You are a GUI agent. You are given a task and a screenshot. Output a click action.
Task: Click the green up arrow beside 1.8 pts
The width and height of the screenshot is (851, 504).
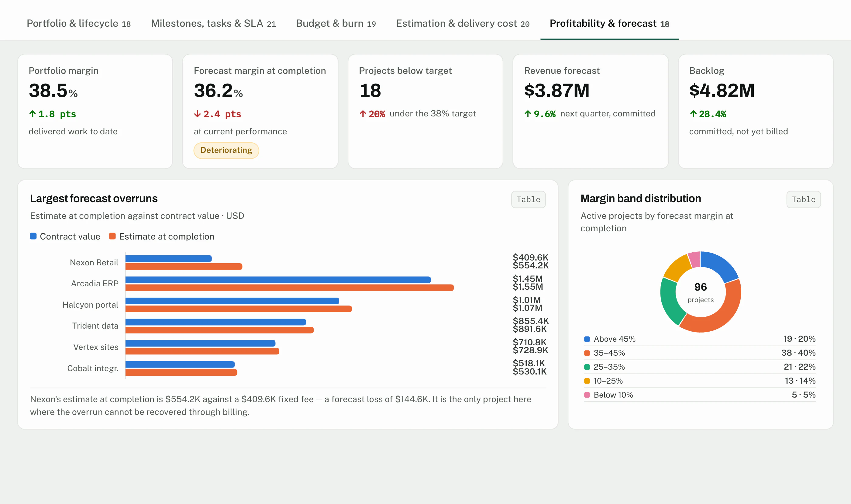pyautogui.click(x=33, y=114)
